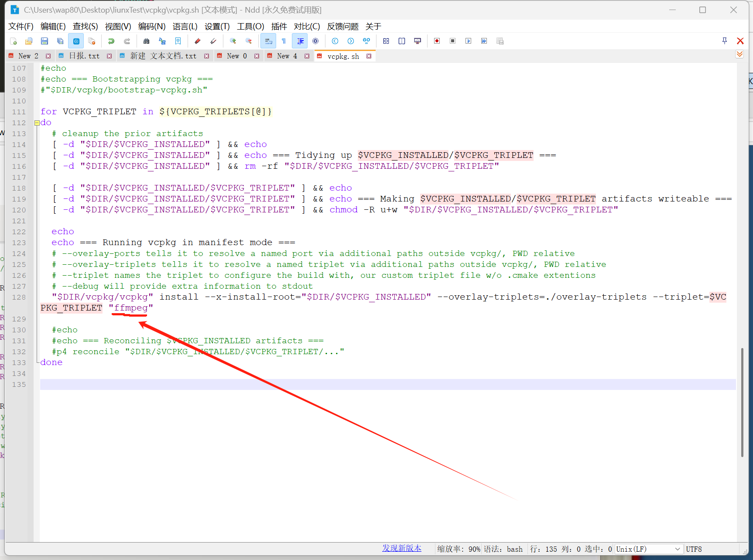
Task: Save the current file via toolbar
Action: coord(44,41)
